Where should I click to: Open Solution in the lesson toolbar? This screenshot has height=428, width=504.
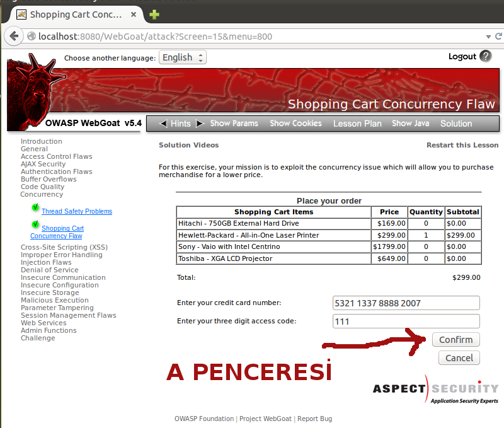(x=456, y=124)
